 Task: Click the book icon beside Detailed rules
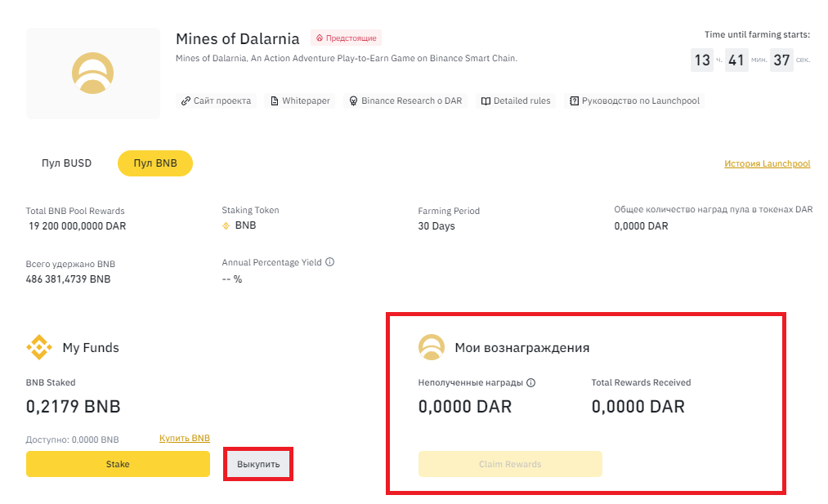486,100
